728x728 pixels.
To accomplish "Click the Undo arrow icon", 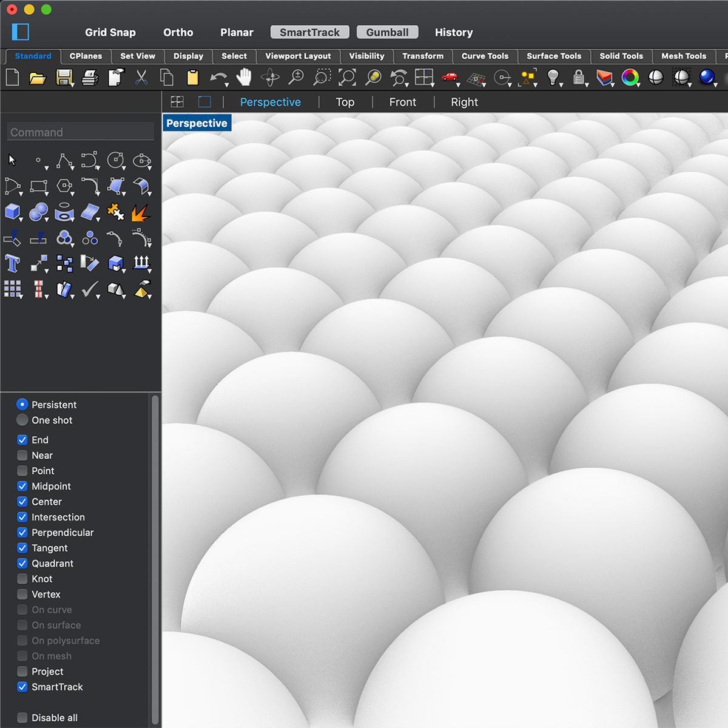I will pos(218,78).
